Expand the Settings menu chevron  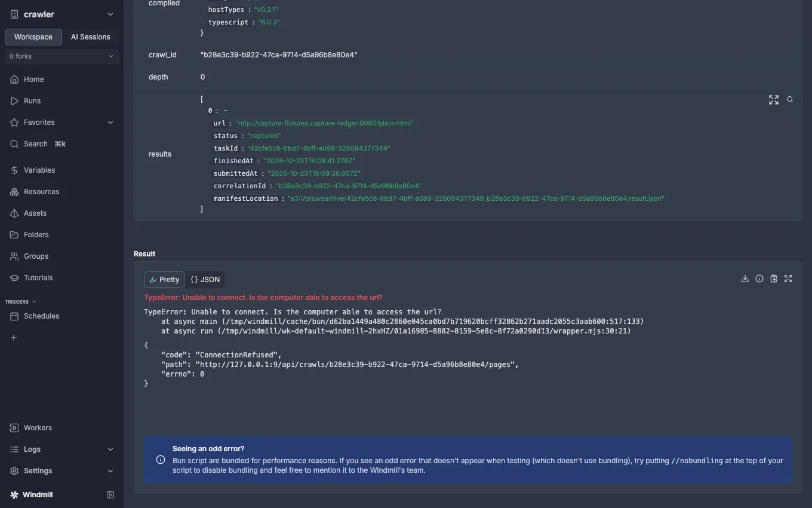click(110, 471)
